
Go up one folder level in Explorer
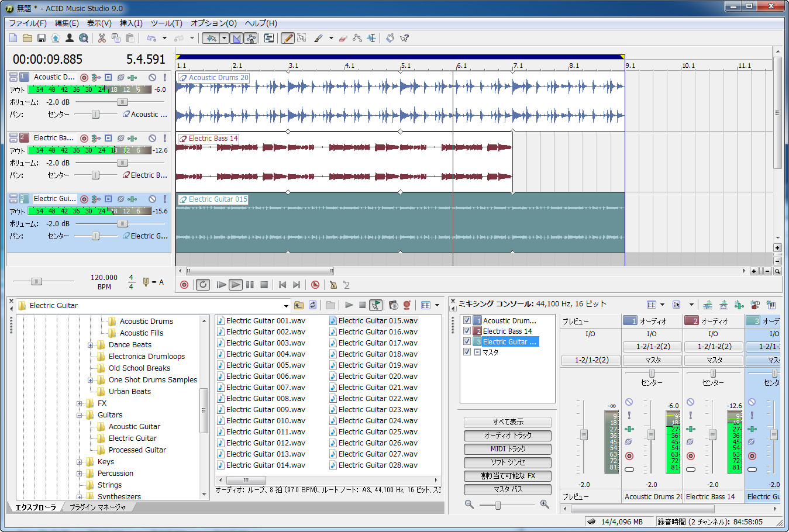coord(299,305)
